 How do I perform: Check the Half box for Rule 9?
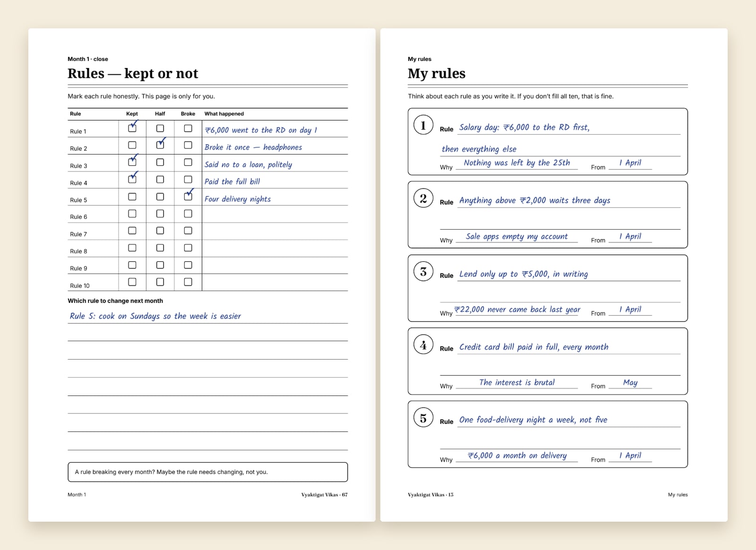[160, 265]
